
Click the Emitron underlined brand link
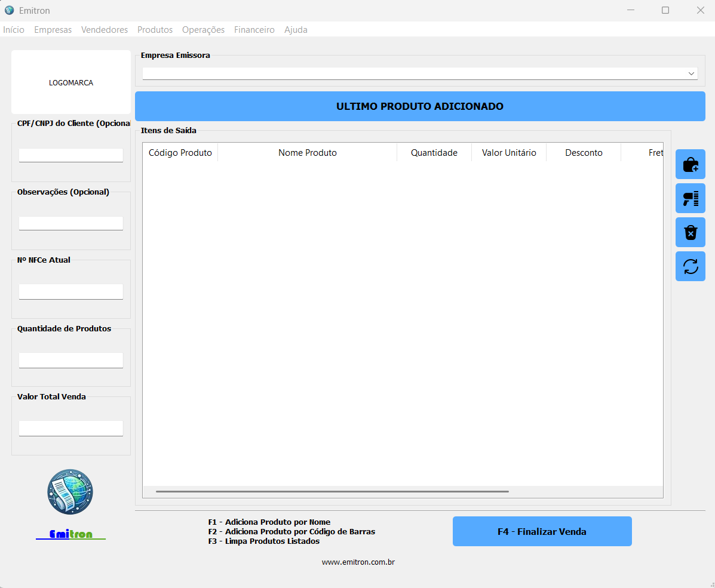(x=70, y=534)
